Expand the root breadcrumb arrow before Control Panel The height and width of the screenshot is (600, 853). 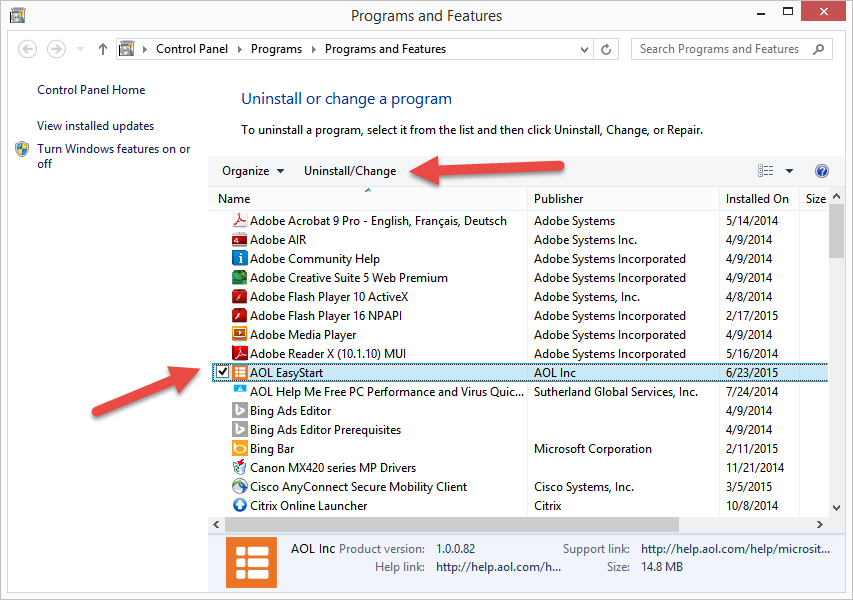pos(145,50)
